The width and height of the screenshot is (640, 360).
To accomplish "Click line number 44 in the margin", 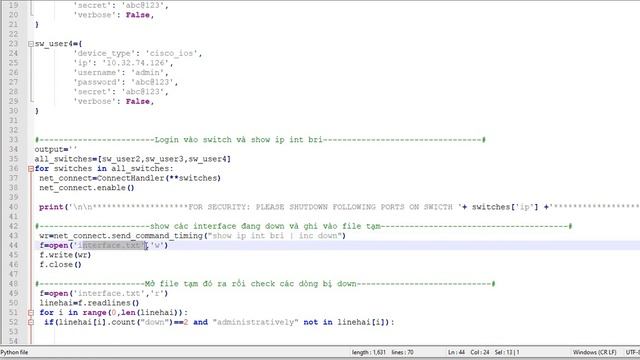I will pyautogui.click(x=13, y=245).
